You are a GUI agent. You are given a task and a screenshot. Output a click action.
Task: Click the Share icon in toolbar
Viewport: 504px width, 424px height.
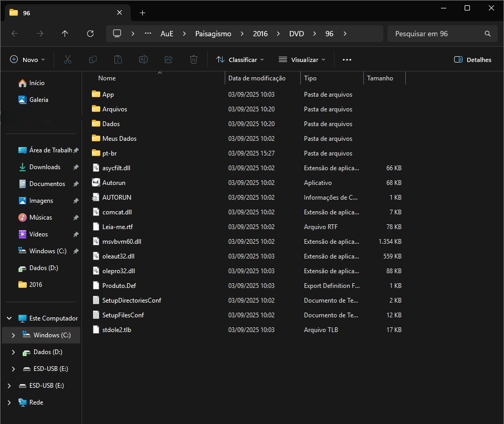[x=169, y=59]
